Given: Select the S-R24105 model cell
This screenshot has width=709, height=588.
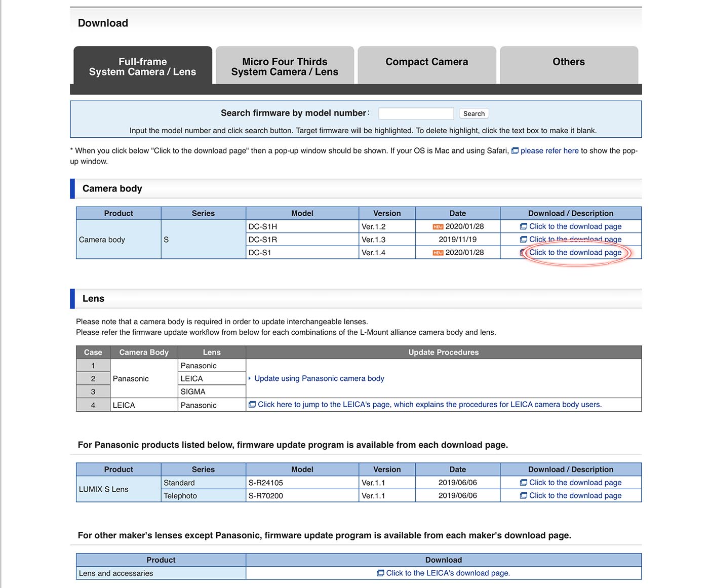Looking at the screenshot, I should point(302,483).
